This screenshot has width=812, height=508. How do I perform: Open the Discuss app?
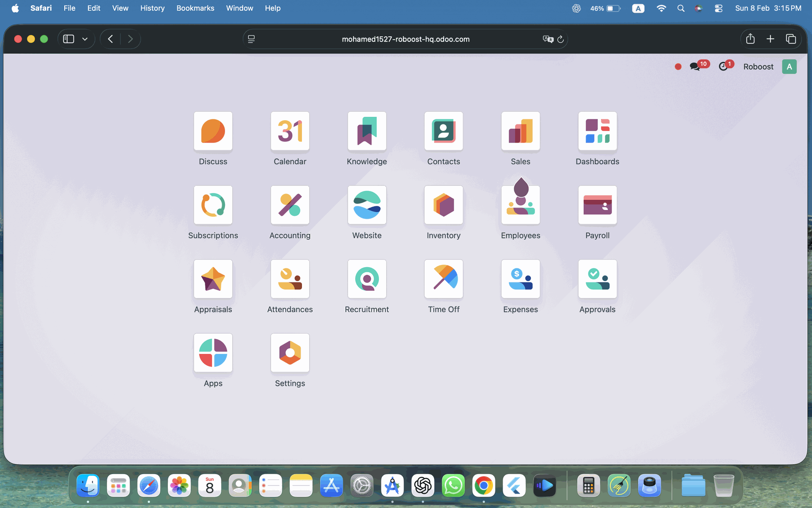(213, 131)
